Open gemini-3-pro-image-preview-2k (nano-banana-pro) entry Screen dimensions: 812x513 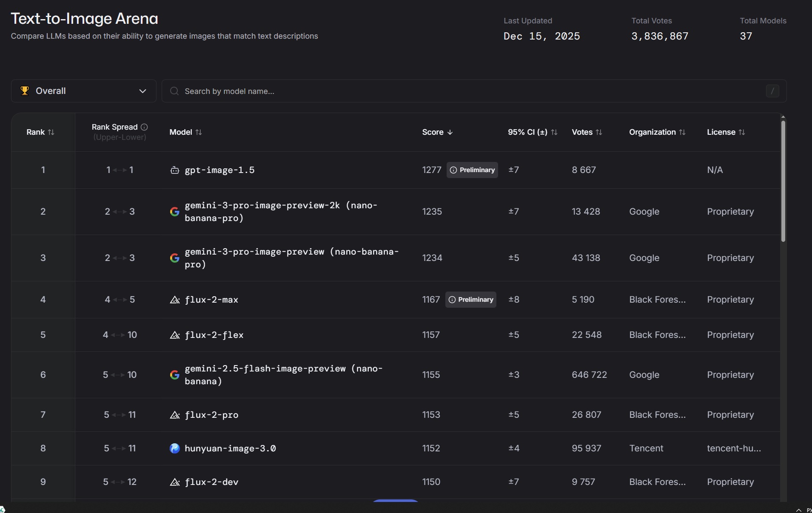281,212
